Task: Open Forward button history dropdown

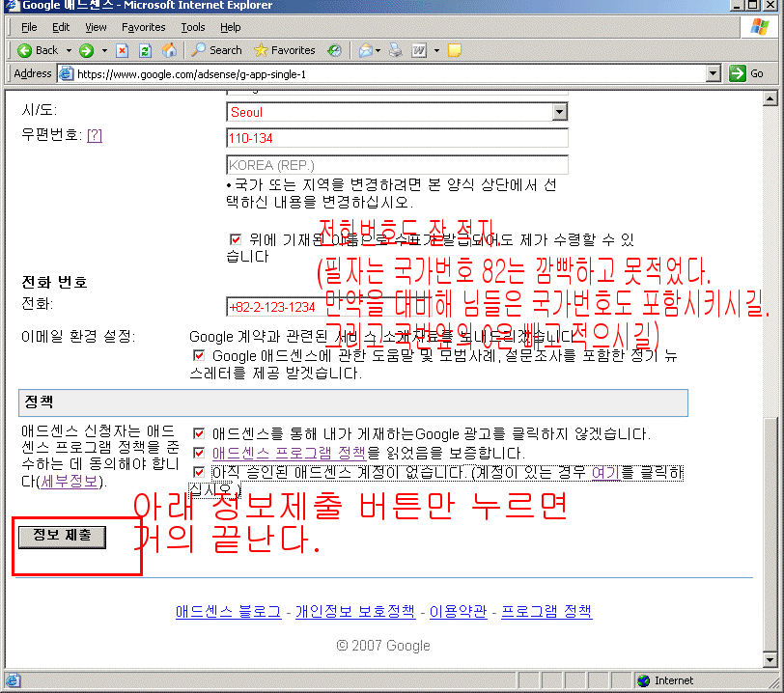Action: (104, 50)
